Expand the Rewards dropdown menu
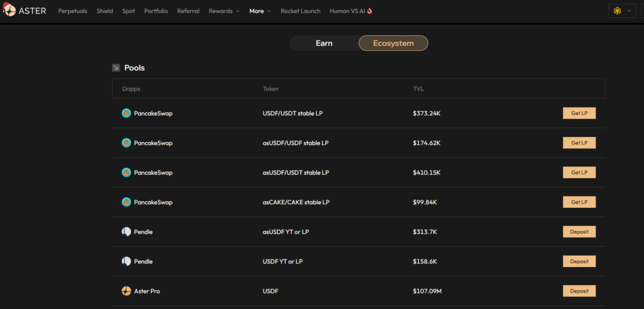Screen dimensions: 644x309 click(x=224, y=11)
